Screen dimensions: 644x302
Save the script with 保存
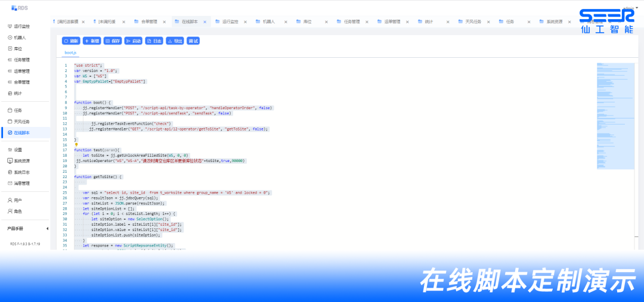coord(112,41)
